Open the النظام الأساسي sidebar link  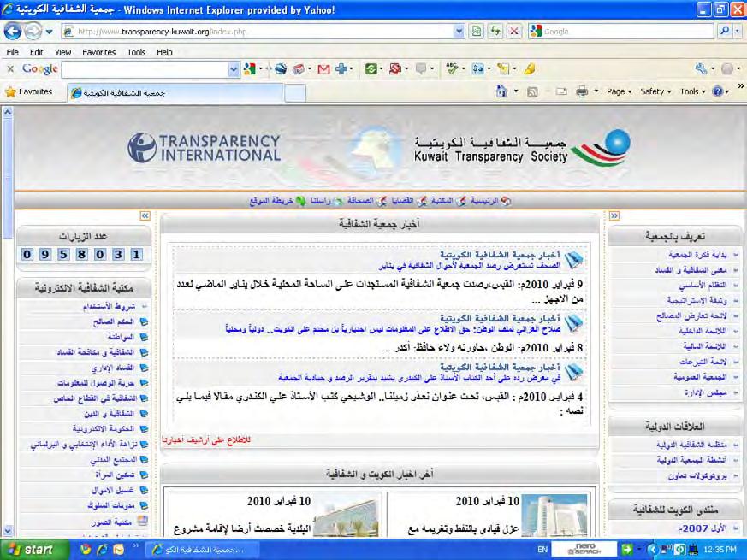[x=703, y=286]
